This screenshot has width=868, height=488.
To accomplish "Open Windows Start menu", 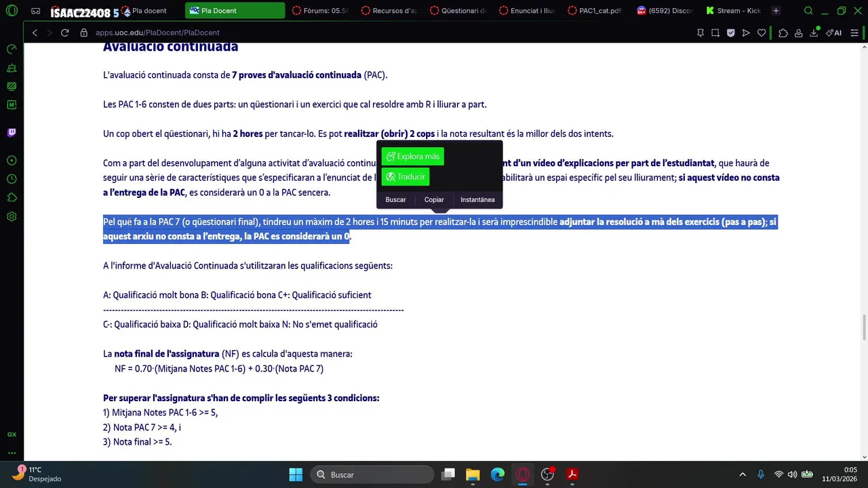I will tap(296, 474).
